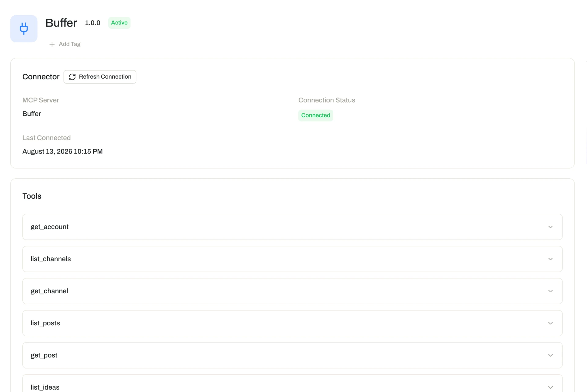
Task: Click the green Active status badge
Action: (x=119, y=23)
